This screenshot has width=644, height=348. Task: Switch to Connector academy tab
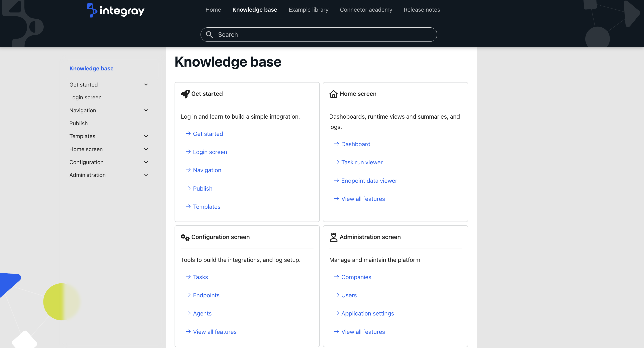366,9
